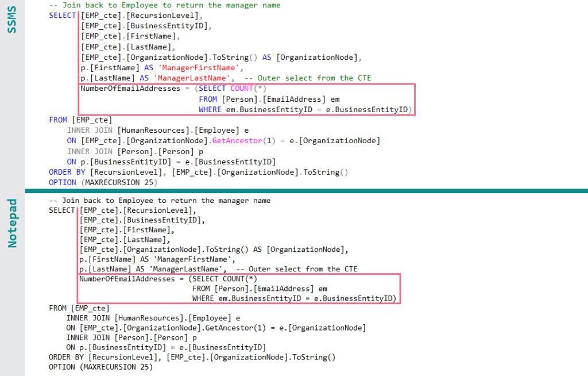Click the red 'ManagerLastName' string in SSMS
Image resolution: width=588 pixels, height=376 pixels.
click(x=192, y=78)
